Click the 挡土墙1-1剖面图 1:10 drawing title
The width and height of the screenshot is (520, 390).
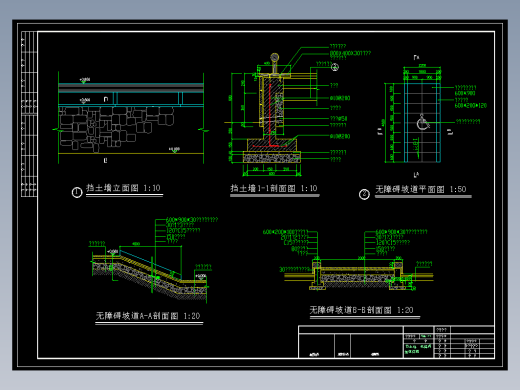(x=274, y=189)
